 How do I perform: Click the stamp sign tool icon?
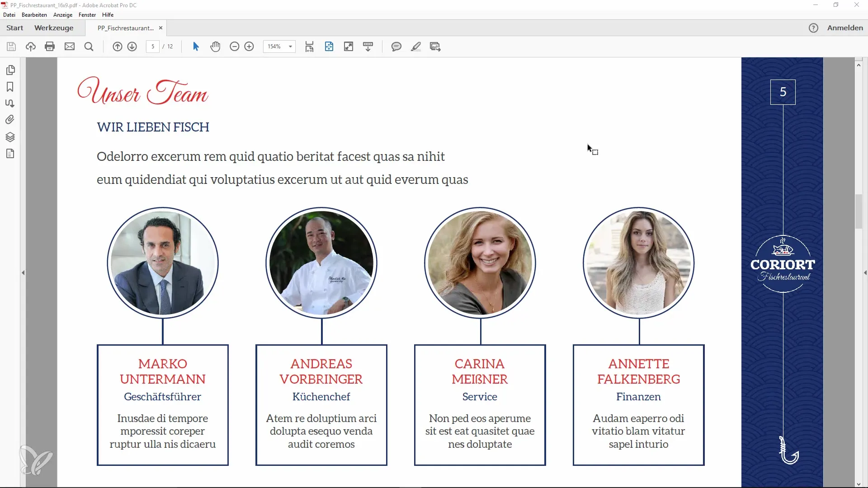click(435, 47)
